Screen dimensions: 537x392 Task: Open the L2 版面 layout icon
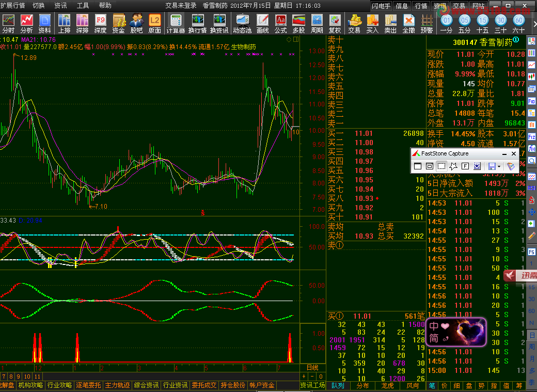point(155,24)
